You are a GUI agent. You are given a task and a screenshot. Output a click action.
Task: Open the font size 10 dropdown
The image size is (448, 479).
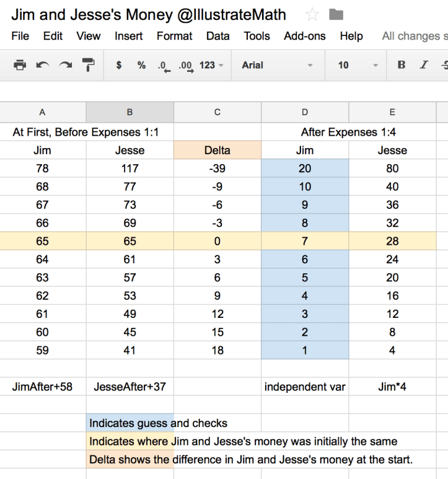pyautogui.click(x=358, y=65)
